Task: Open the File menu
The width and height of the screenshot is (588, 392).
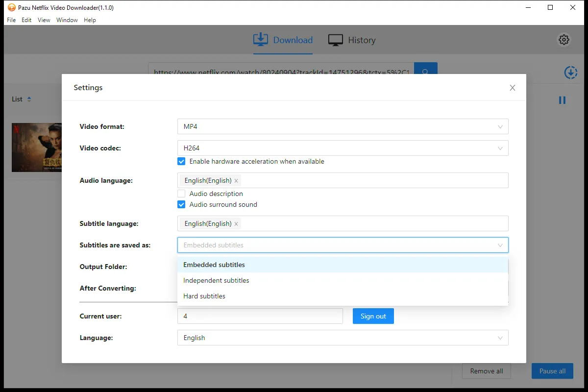Action: click(11, 20)
